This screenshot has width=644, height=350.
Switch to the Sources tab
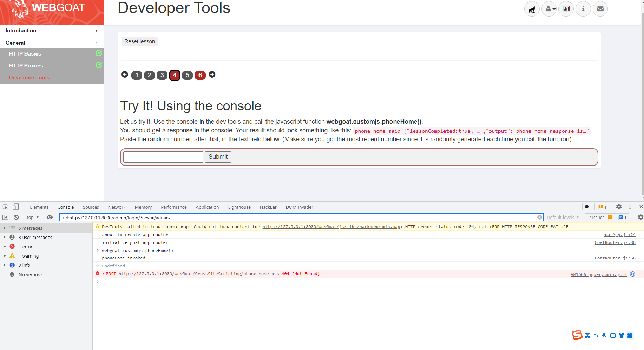[x=91, y=207]
